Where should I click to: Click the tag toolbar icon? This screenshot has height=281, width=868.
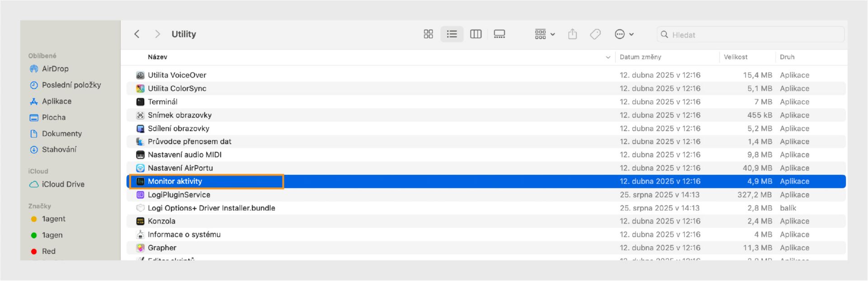point(595,34)
